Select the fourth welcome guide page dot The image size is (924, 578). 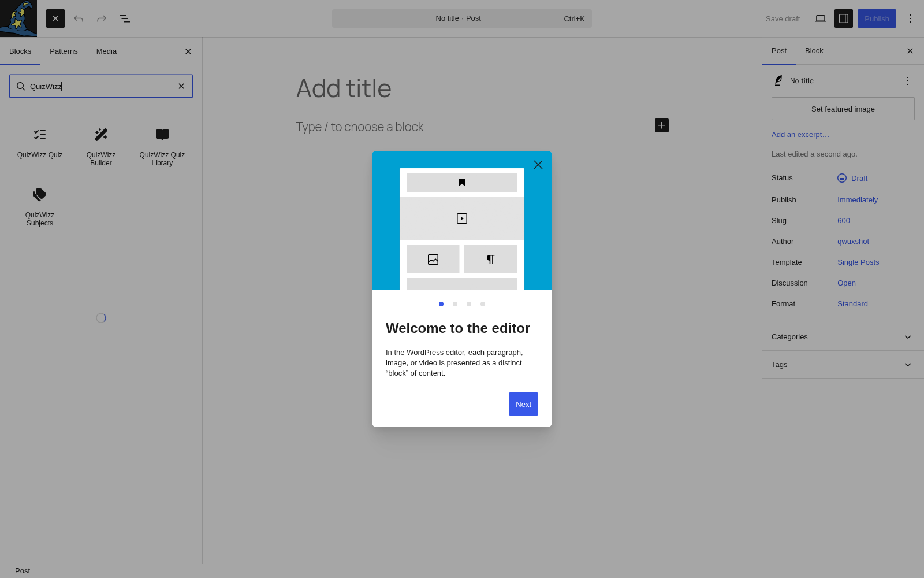pos(483,304)
